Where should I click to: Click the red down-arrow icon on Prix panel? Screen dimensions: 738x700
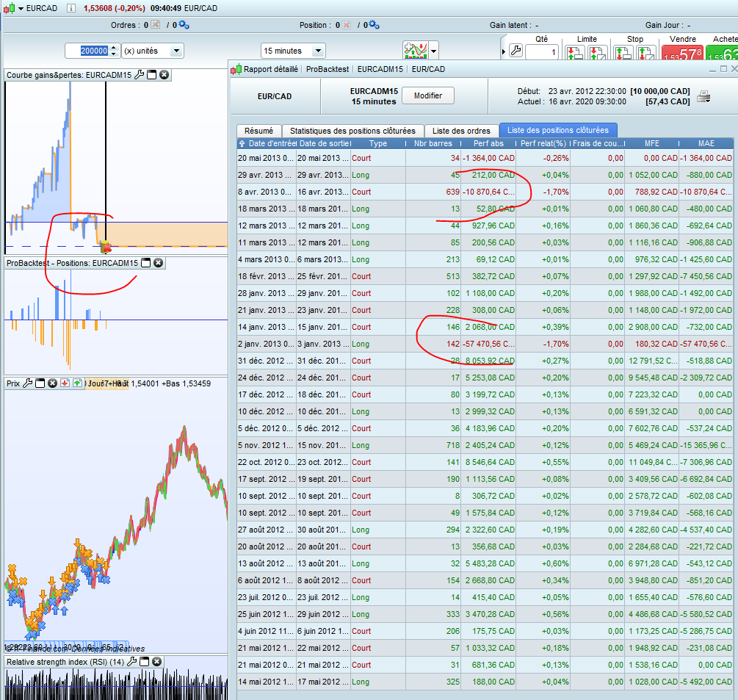pos(65,383)
